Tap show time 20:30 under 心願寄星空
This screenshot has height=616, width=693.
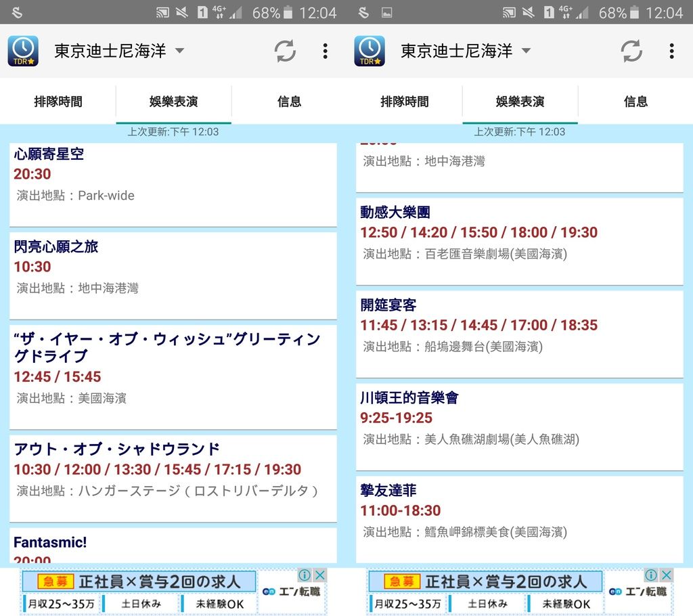point(32,174)
